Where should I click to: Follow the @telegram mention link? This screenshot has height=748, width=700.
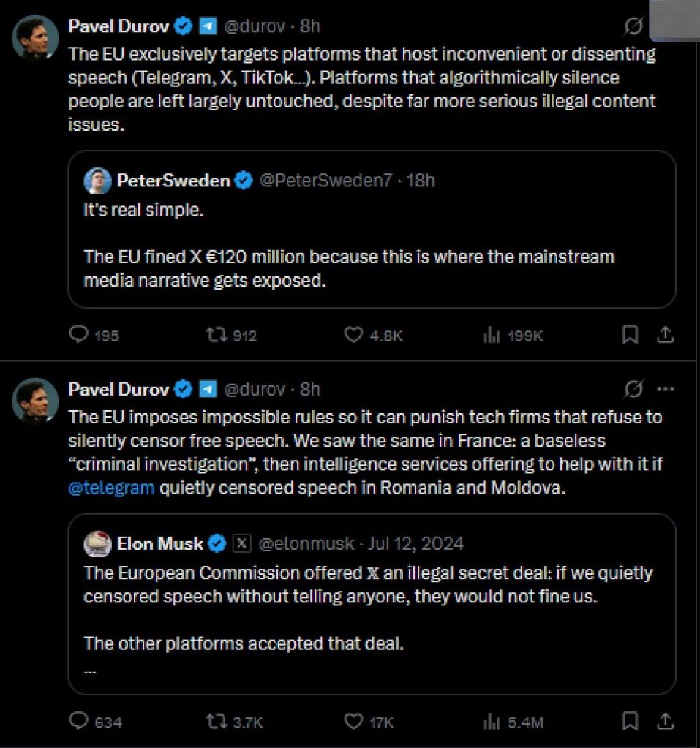pos(111,488)
